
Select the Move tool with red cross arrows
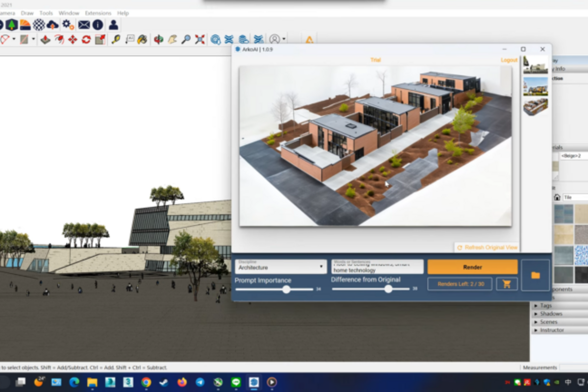tap(73, 39)
